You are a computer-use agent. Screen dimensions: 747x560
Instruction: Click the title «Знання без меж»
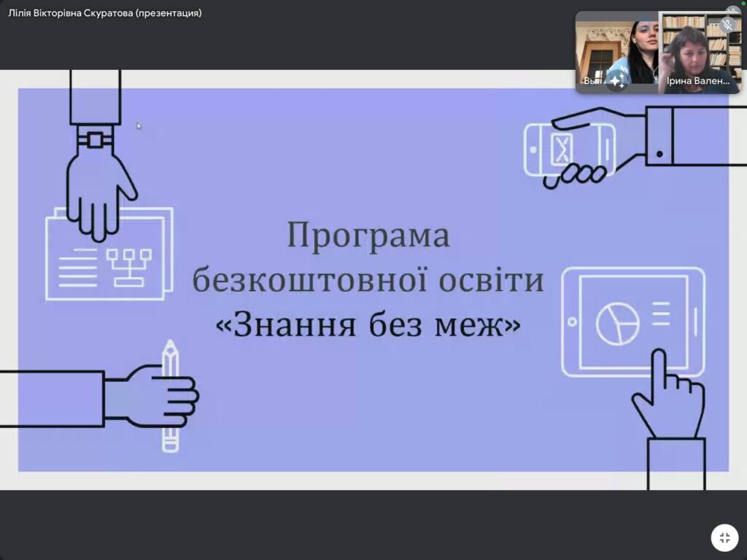pos(368,325)
